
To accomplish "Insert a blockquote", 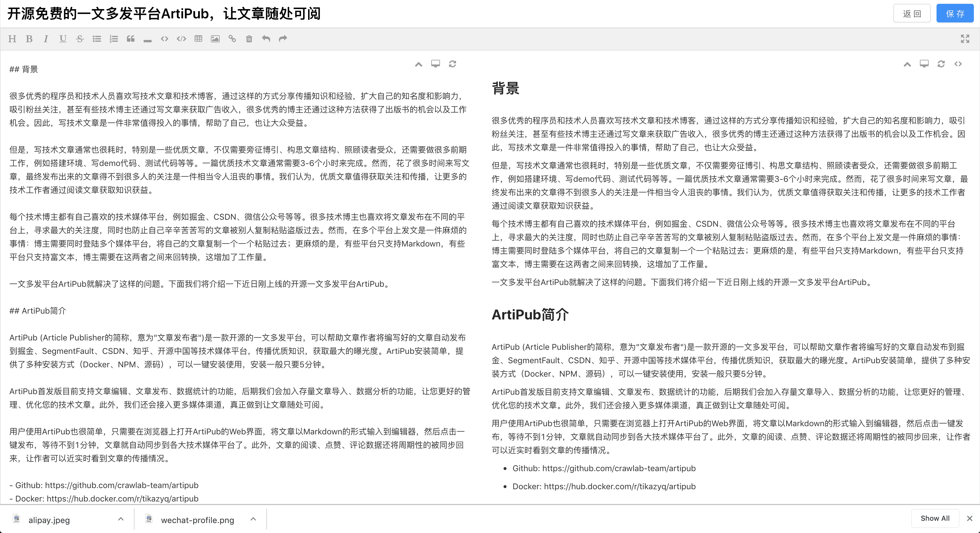I will (130, 39).
